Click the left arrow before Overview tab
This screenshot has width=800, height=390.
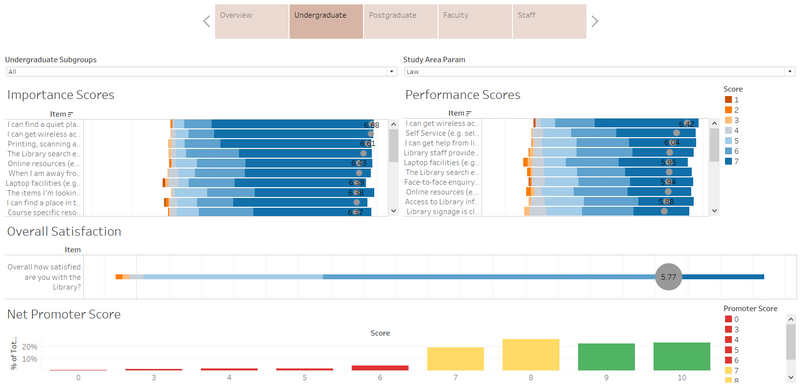(207, 21)
